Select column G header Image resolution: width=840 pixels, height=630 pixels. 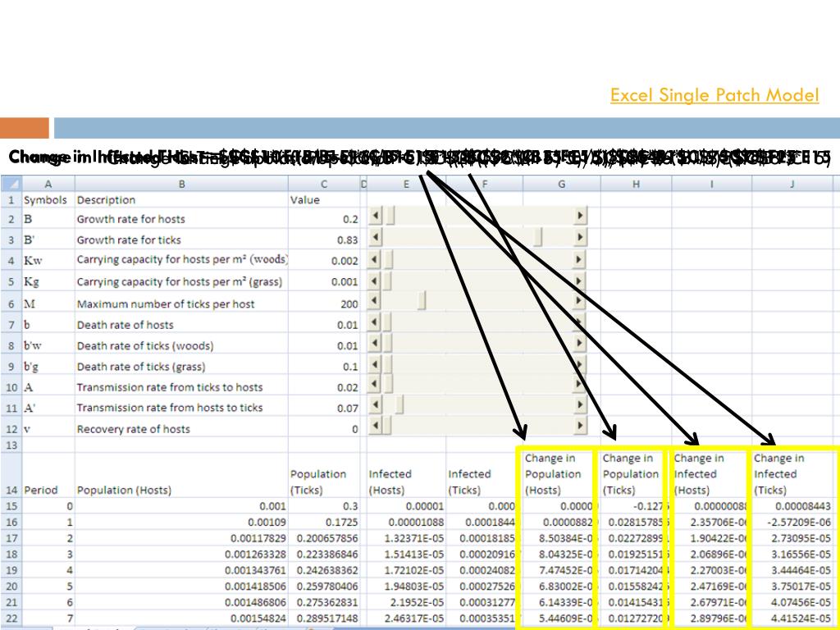[561, 185]
